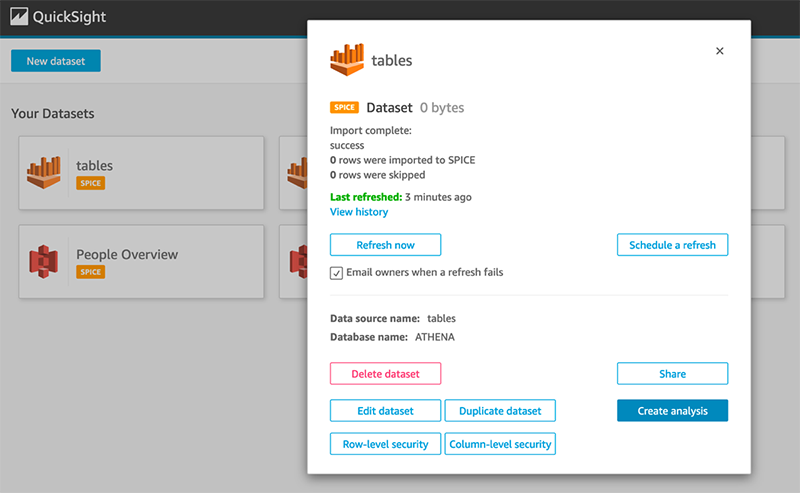Image resolution: width=800 pixels, height=493 pixels.
Task: Open Edit dataset
Action: click(385, 411)
